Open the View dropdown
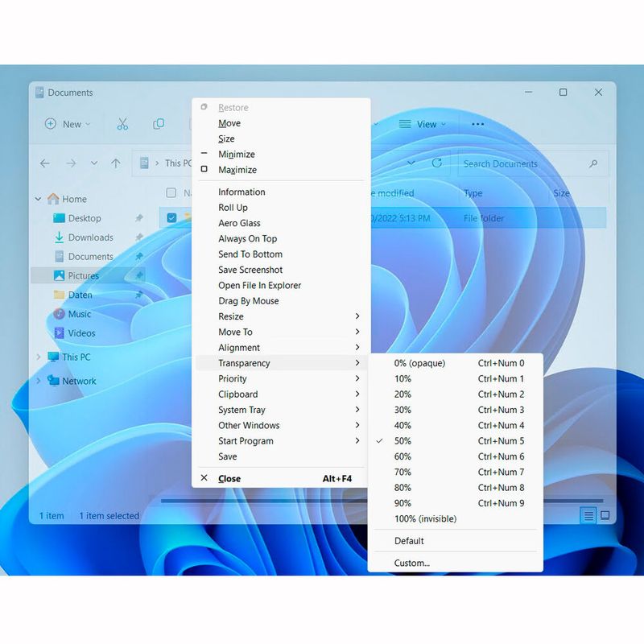Screen dimensions: 644x644 point(422,124)
